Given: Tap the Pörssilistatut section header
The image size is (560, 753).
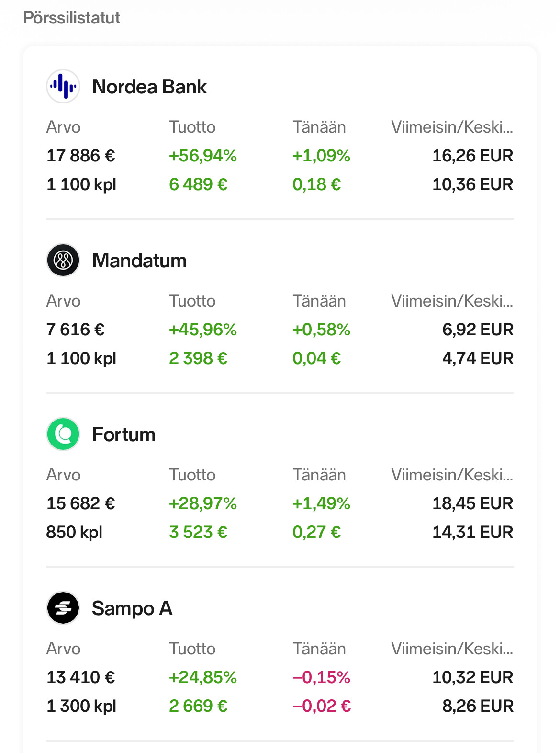Looking at the screenshot, I should point(72,18).
